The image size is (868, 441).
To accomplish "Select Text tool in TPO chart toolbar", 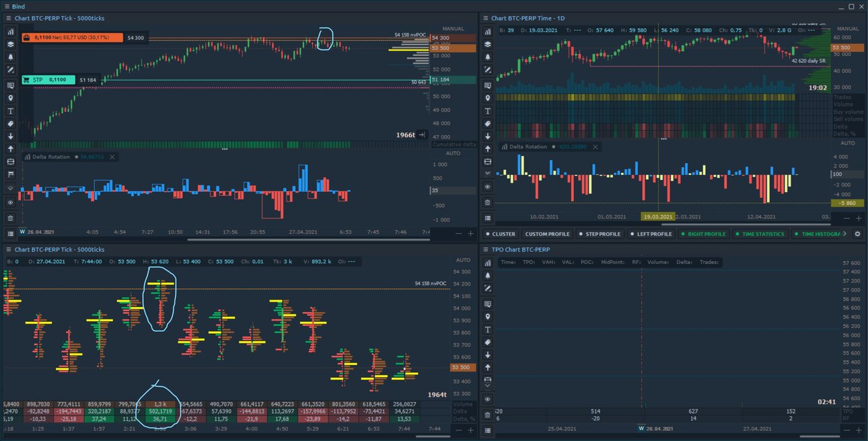I will (x=488, y=330).
